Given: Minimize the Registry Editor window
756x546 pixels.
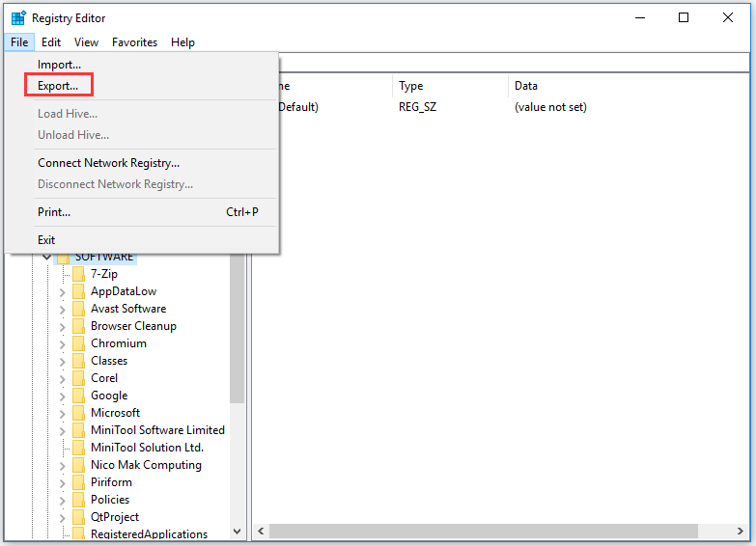Looking at the screenshot, I should 640,17.
